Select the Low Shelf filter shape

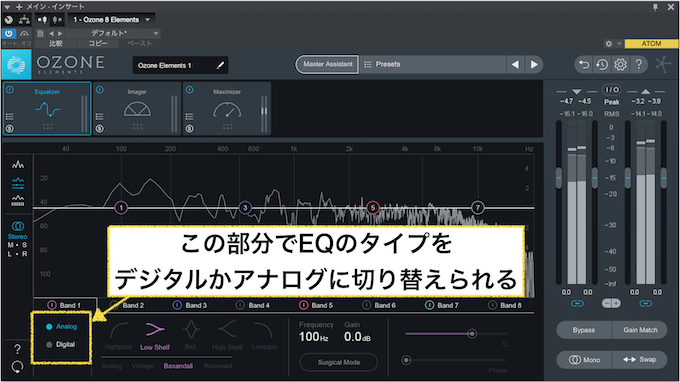(155, 336)
